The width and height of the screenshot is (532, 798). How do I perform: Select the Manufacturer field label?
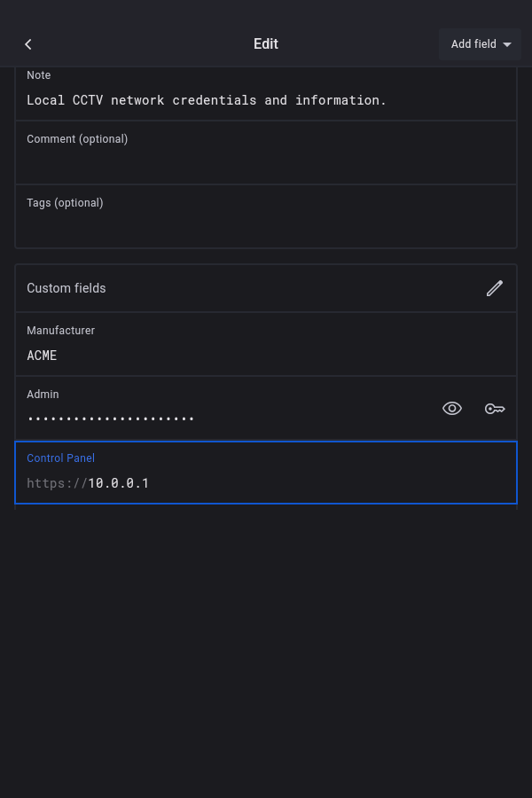(x=60, y=331)
